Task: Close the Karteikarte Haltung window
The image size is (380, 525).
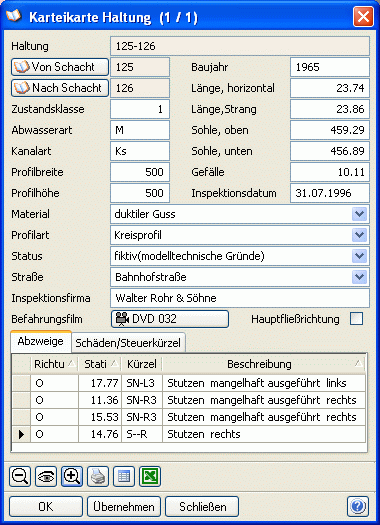Action: [x=363, y=16]
